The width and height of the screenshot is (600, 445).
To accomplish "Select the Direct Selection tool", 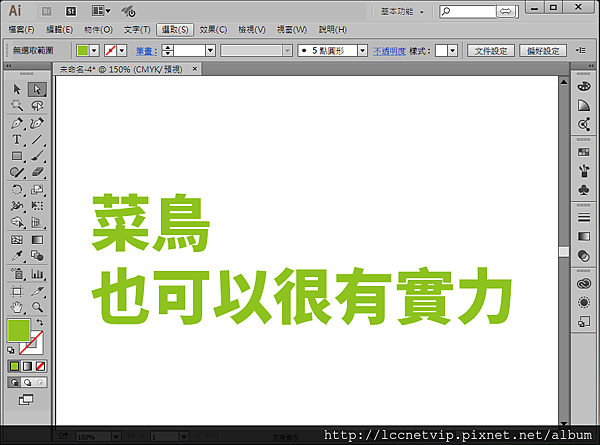I will click(x=37, y=90).
